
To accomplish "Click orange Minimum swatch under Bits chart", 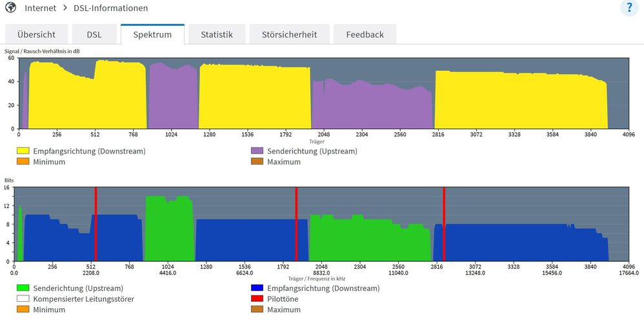I will 23,310.
